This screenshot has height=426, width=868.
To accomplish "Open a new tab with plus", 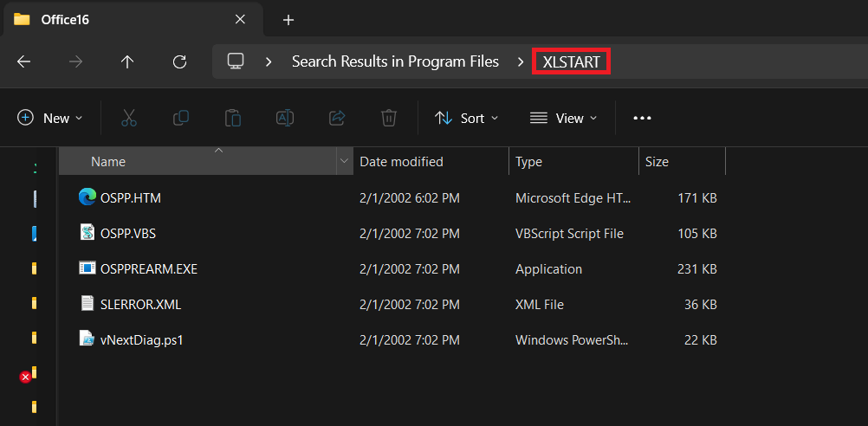I will [288, 20].
